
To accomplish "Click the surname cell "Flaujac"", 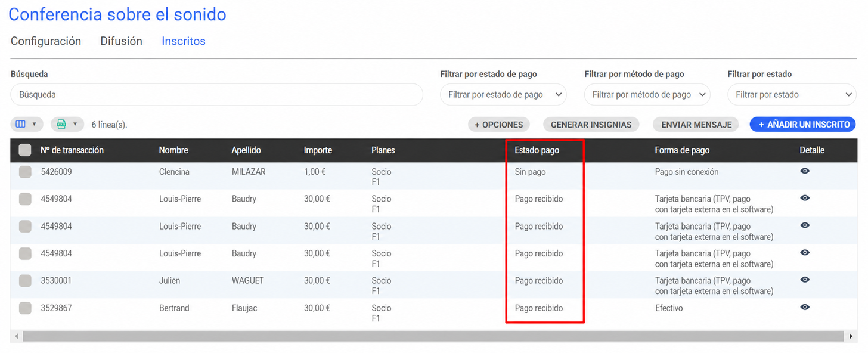I will point(245,308).
